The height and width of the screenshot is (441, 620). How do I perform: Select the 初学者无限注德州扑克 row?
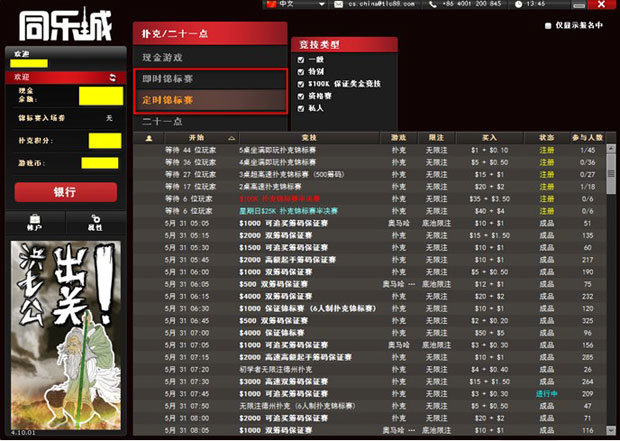369,370
